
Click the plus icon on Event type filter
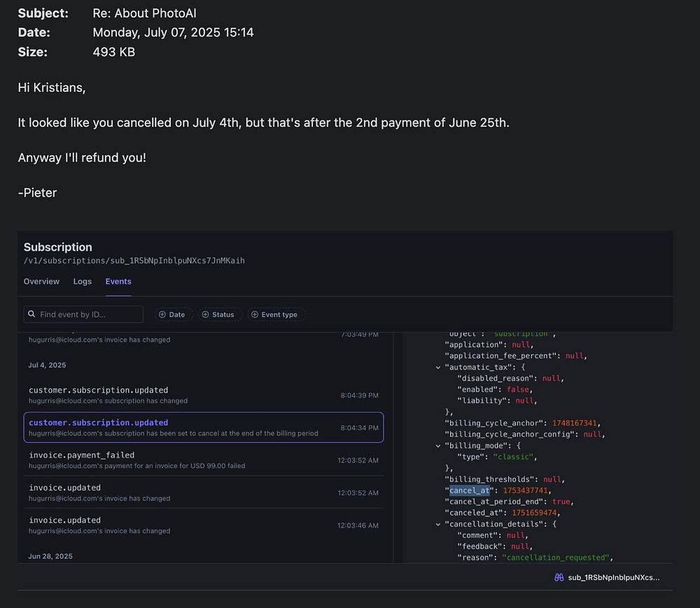click(255, 315)
